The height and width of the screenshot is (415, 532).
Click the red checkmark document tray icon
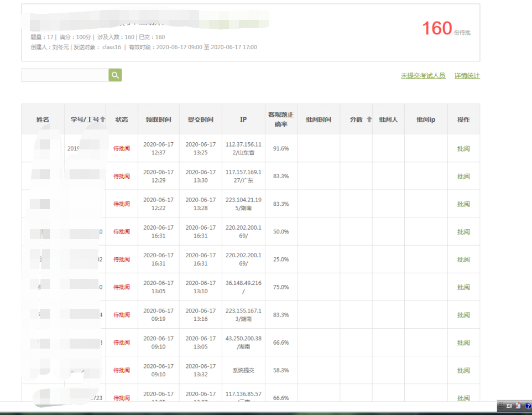tap(518, 406)
